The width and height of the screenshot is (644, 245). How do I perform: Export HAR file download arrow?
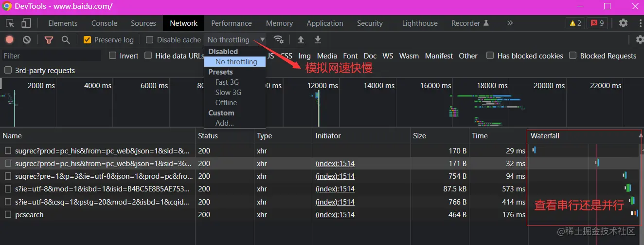pyautogui.click(x=318, y=39)
